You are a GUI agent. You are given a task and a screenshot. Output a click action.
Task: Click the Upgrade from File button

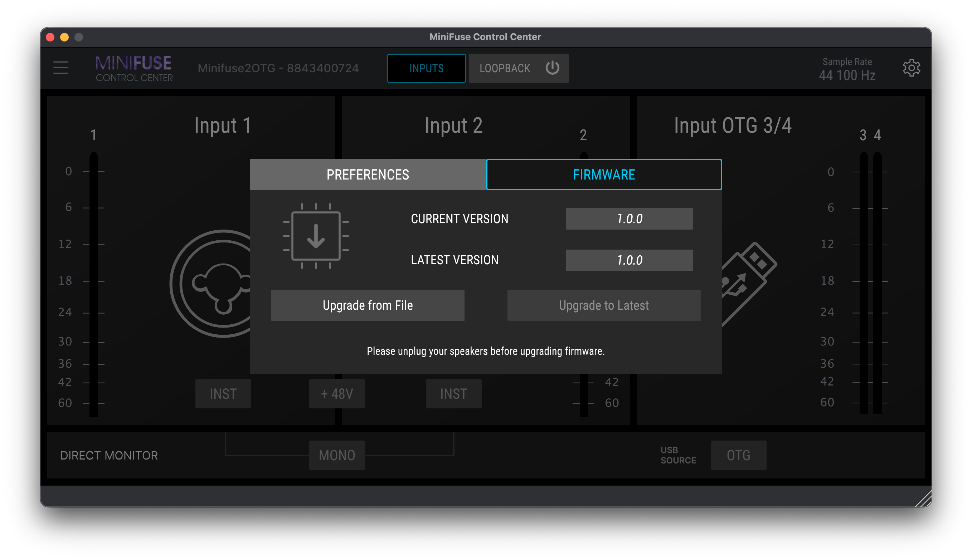point(368,305)
